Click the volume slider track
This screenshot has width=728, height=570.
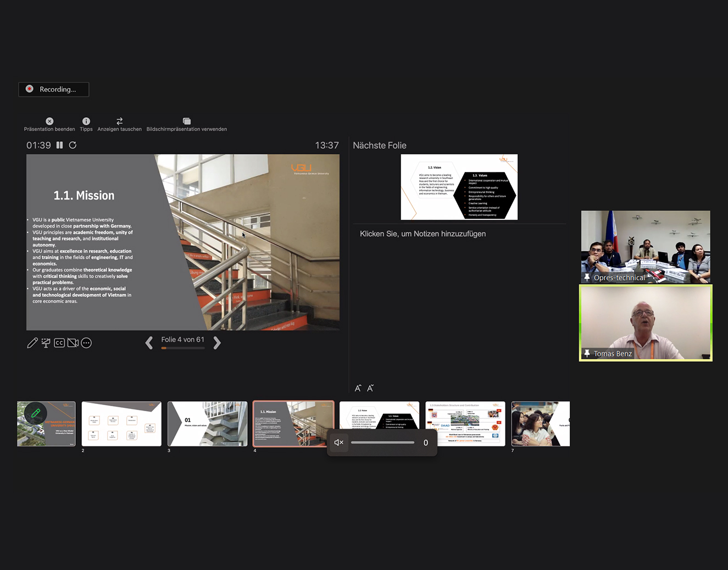tap(382, 442)
